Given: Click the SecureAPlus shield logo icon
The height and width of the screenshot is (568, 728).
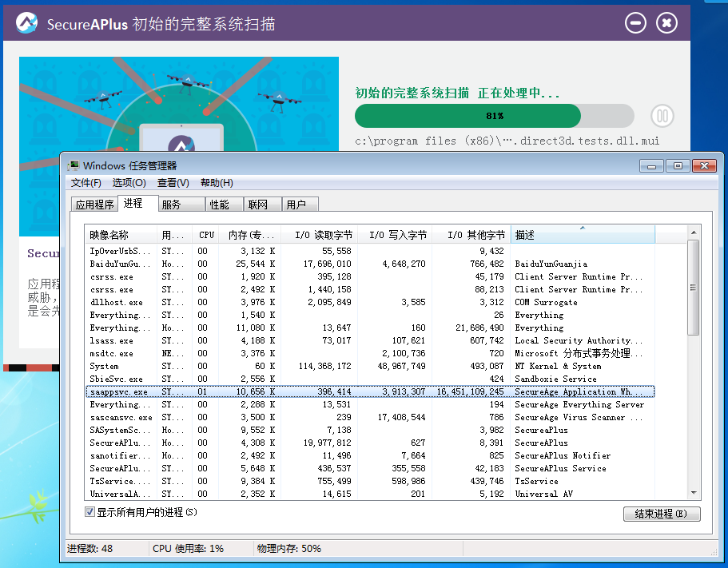Looking at the screenshot, I should coord(26,22).
